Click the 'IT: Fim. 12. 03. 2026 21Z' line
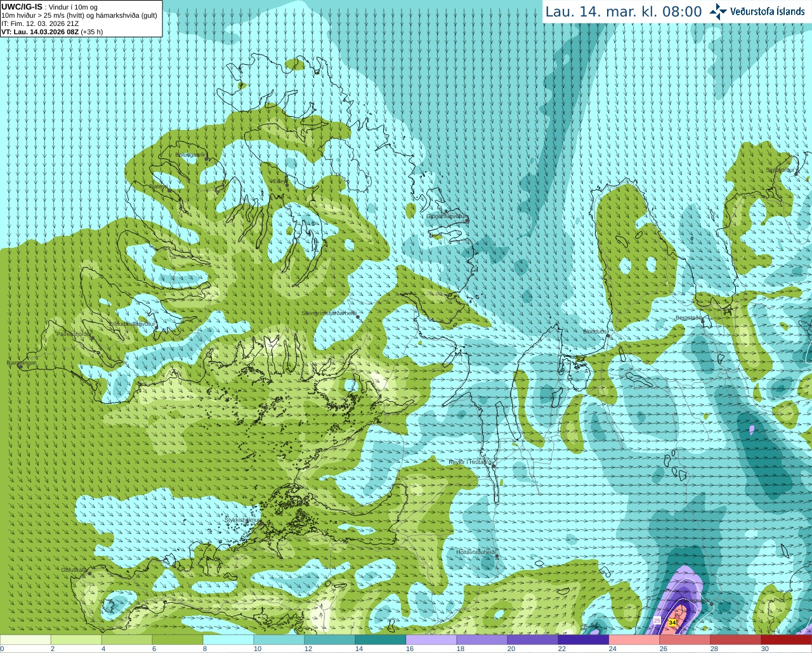 [40, 23]
